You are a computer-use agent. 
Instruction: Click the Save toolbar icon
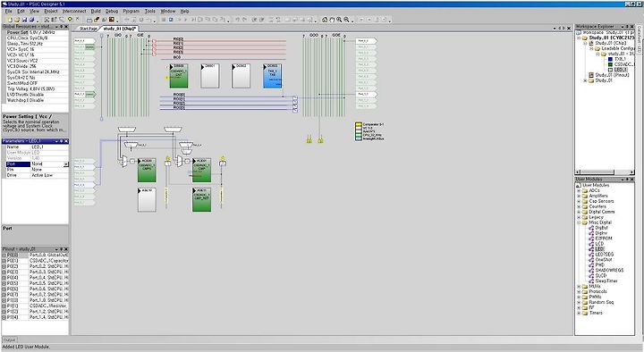point(24,20)
